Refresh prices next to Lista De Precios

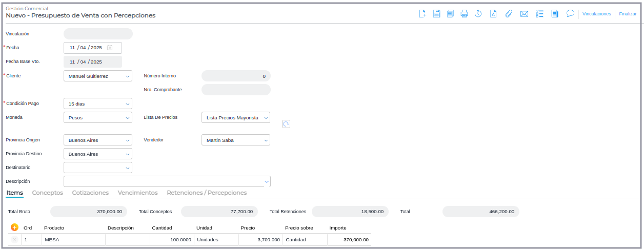[x=286, y=124]
